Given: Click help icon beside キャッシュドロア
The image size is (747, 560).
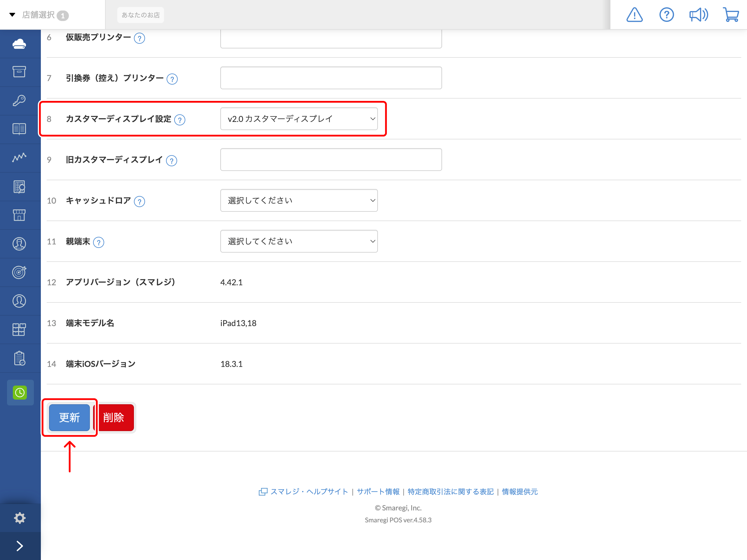Looking at the screenshot, I should pos(139,202).
